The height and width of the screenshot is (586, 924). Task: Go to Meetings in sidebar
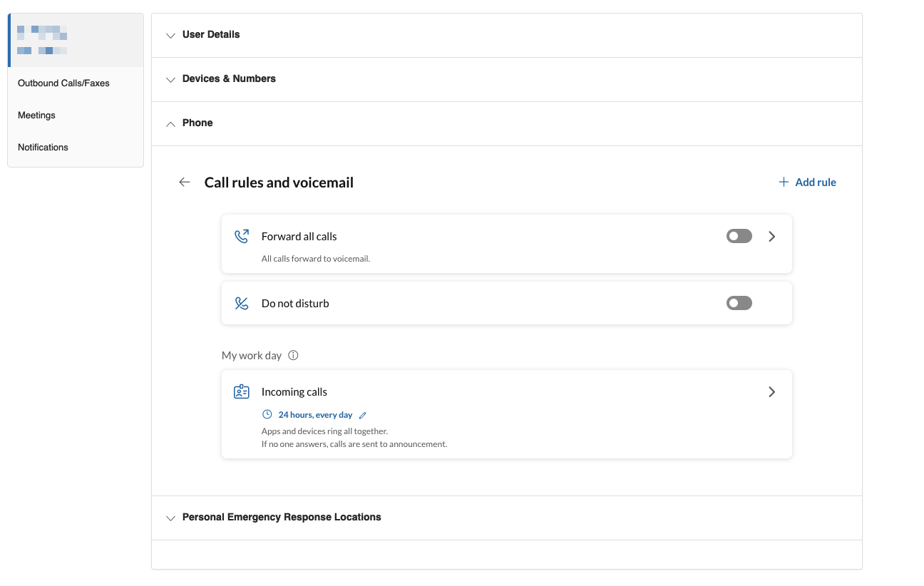[x=36, y=115]
